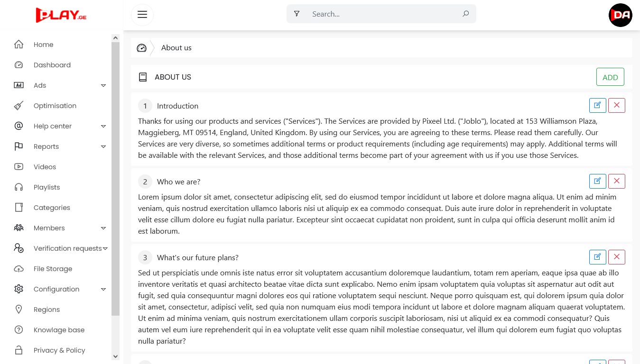The height and width of the screenshot is (364, 640).
Task: Delete the Introduction section
Action: pyautogui.click(x=616, y=105)
